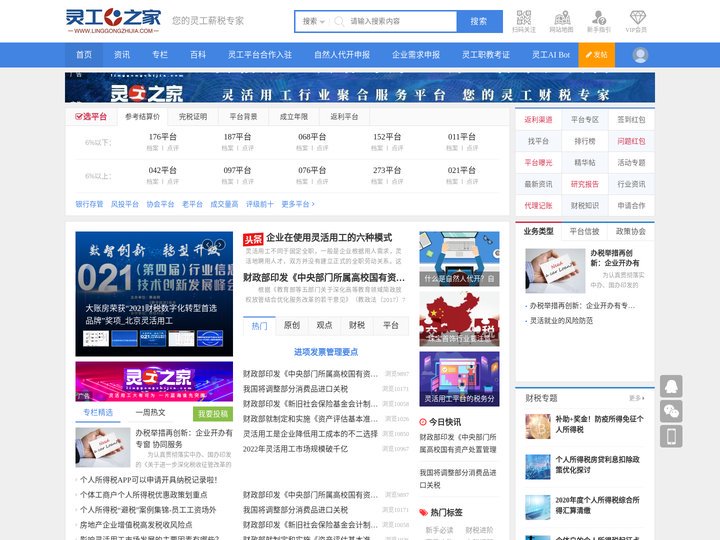Open 灵工职教考证 nav item

coord(486,55)
